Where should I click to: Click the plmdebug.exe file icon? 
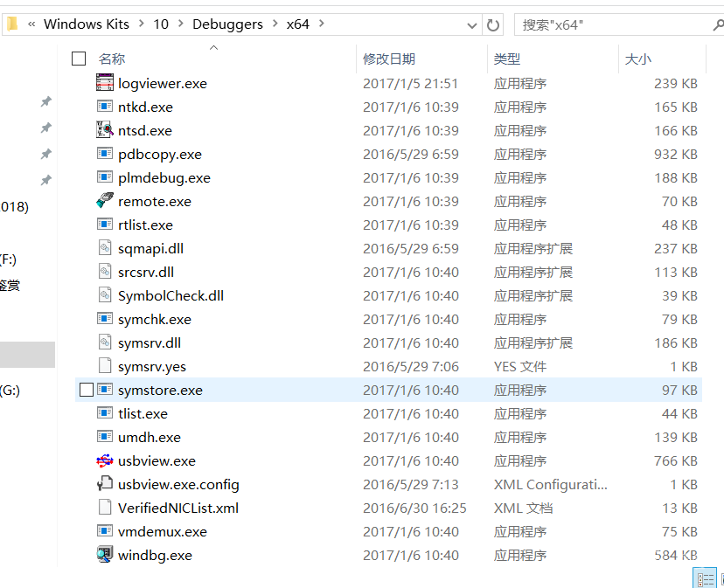point(105,176)
